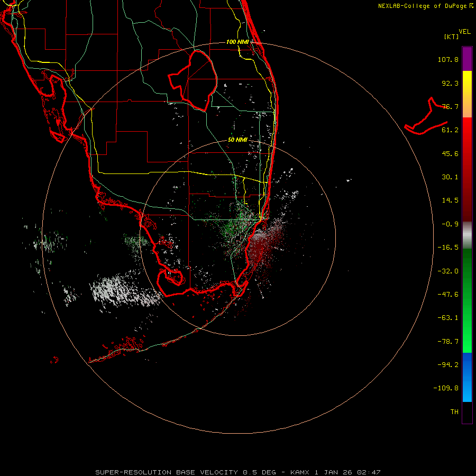Select the 92.3 velocity scale label
Viewport: 476px width, 476px height.
pos(450,83)
